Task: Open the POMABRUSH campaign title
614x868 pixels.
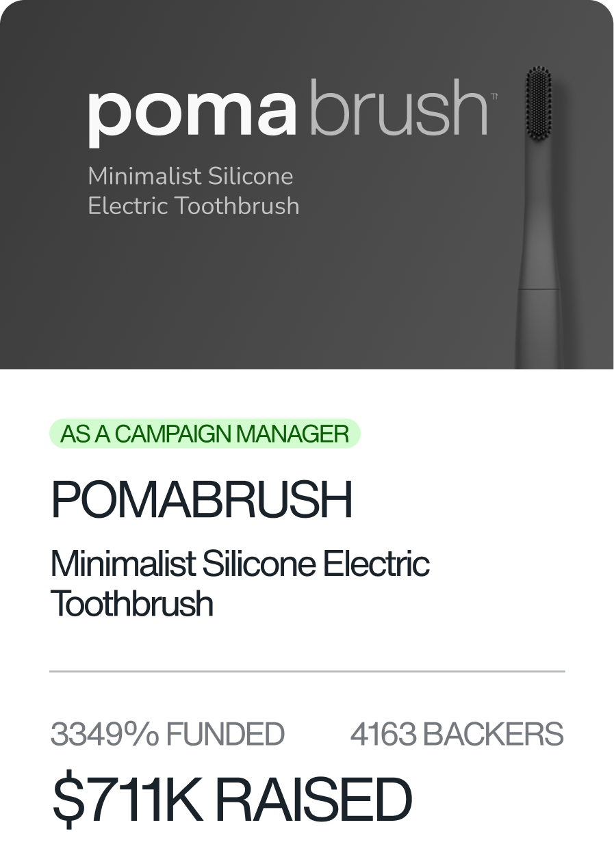Action: (x=202, y=501)
